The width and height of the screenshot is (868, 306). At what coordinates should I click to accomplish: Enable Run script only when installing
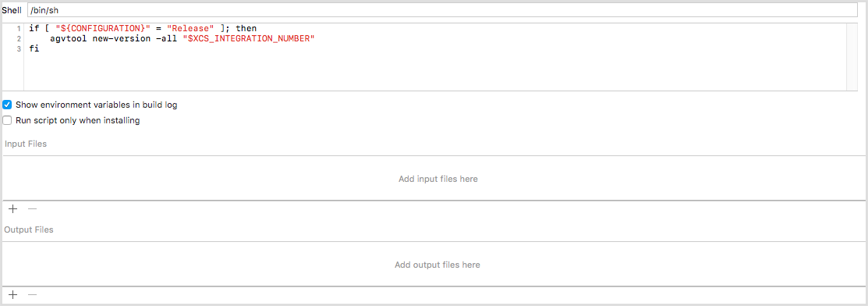[x=7, y=120]
